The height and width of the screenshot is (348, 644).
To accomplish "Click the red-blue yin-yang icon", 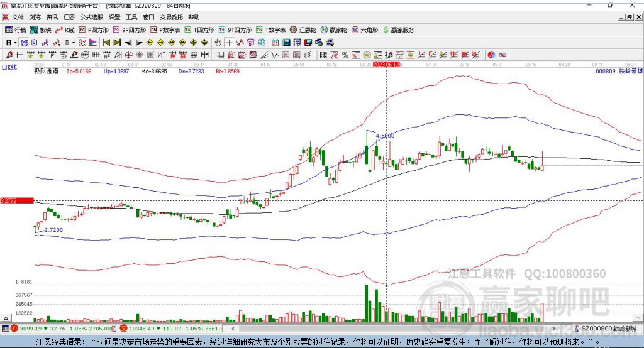I will tap(491, 55).
